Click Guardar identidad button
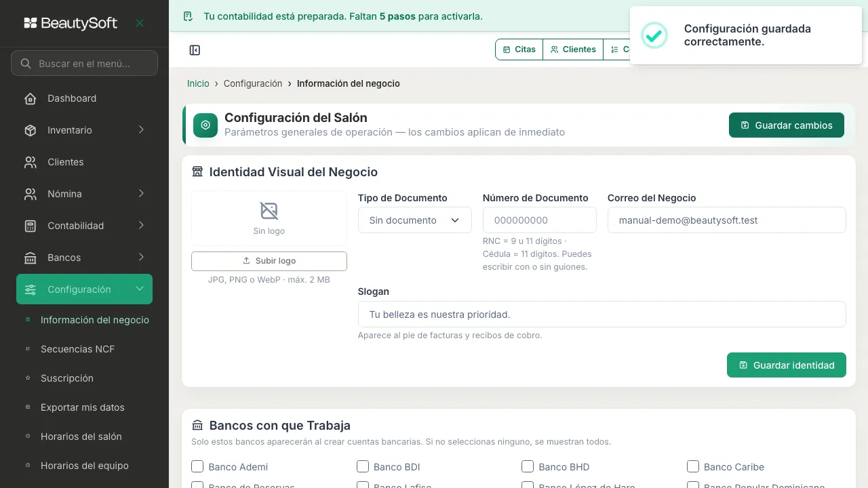 (x=787, y=365)
